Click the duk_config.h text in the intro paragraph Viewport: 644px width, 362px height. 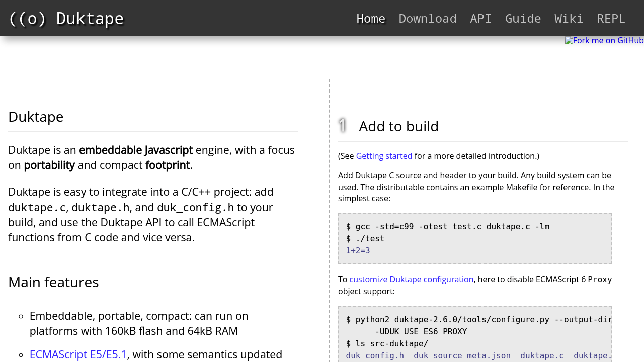pyautogui.click(x=195, y=207)
